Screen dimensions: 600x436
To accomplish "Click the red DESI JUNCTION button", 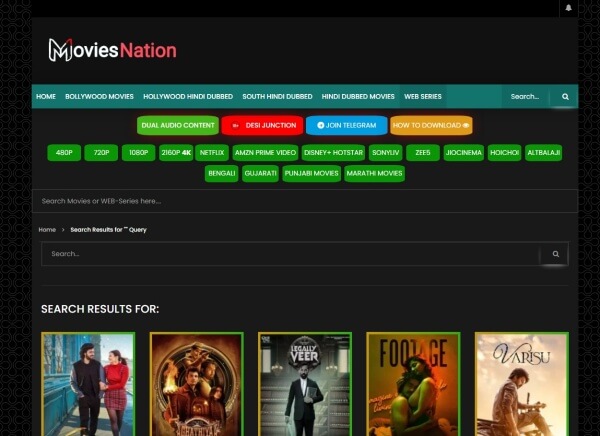I will [x=262, y=125].
